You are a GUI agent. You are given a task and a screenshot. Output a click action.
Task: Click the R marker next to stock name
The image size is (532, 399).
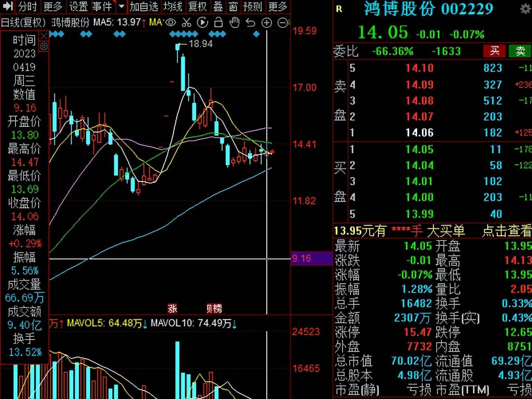point(339,9)
